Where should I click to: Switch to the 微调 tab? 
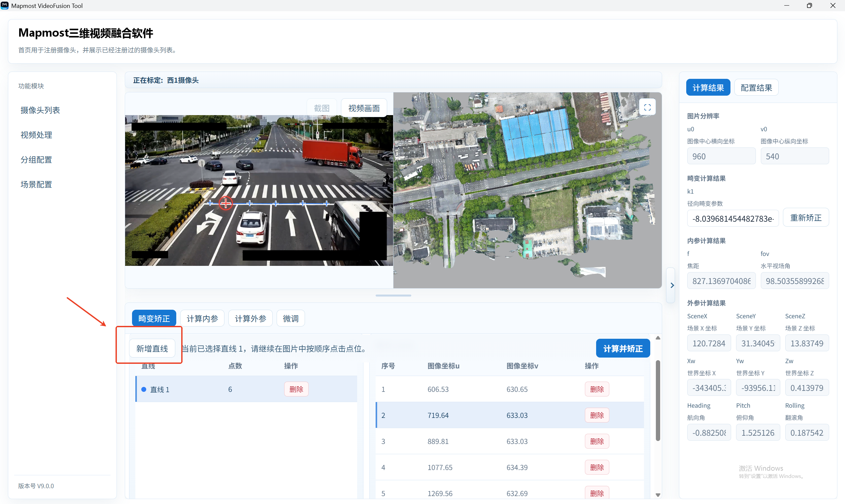(290, 319)
